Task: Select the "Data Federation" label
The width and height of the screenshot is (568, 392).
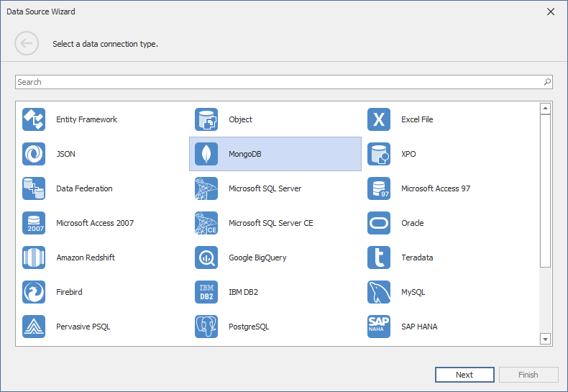Action: tap(84, 188)
